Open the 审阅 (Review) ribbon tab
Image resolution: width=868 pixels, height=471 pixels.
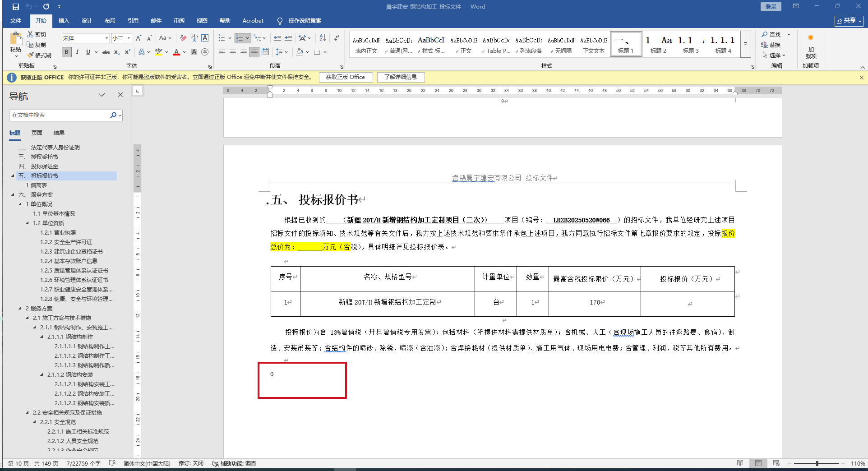pyautogui.click(x=179, y=21)
